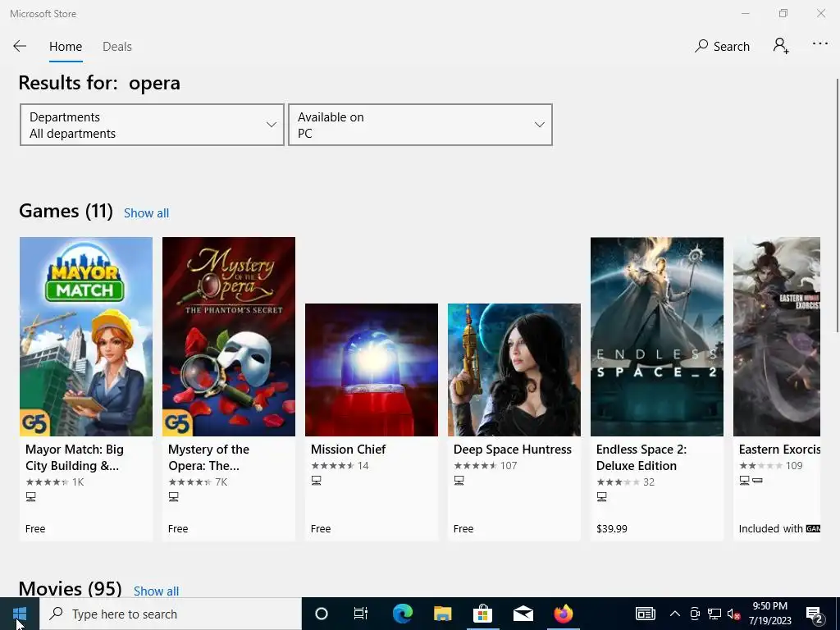This screenshot has height=630, width=840.
Task: Show all Movies results
Action: [156, 591]
